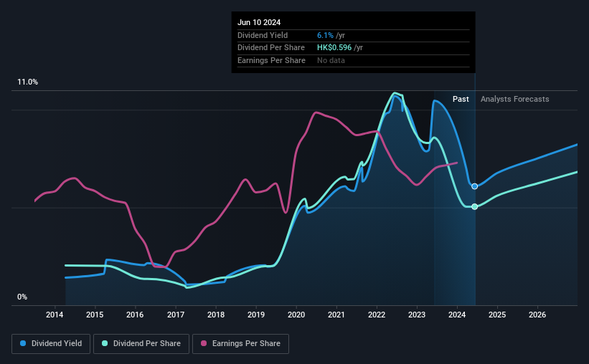Click the 2019 x-axis label
Screen dimensions: 589x364
(x=256, y=315)
